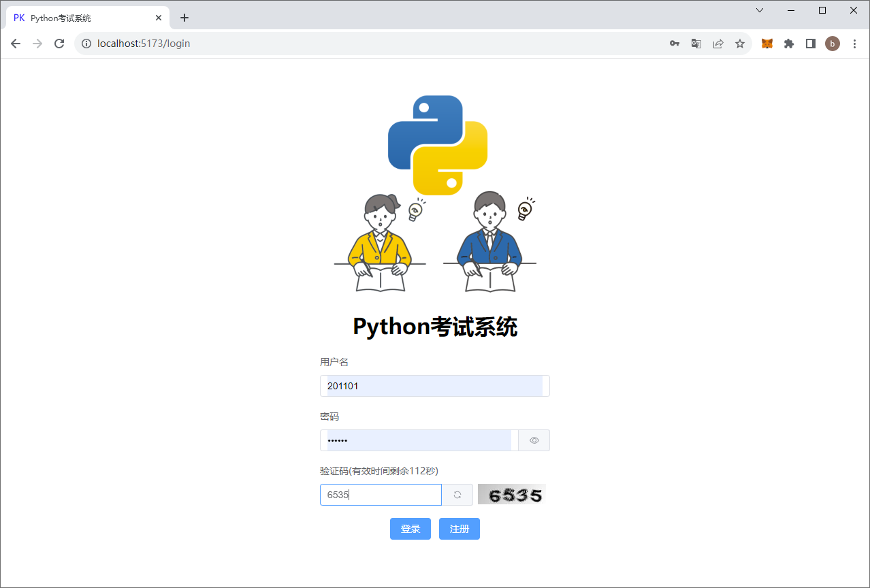
Task: Share this page icon
Action: click(x=718, y=44)
